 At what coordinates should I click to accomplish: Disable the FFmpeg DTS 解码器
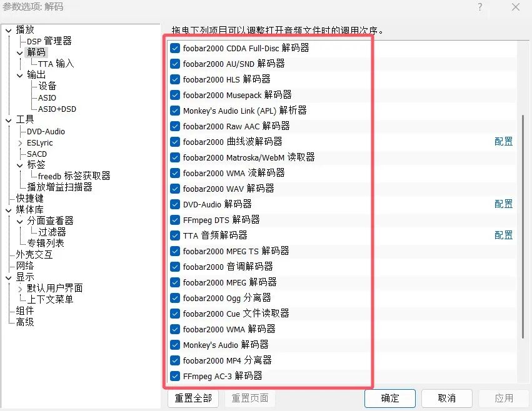174,220
